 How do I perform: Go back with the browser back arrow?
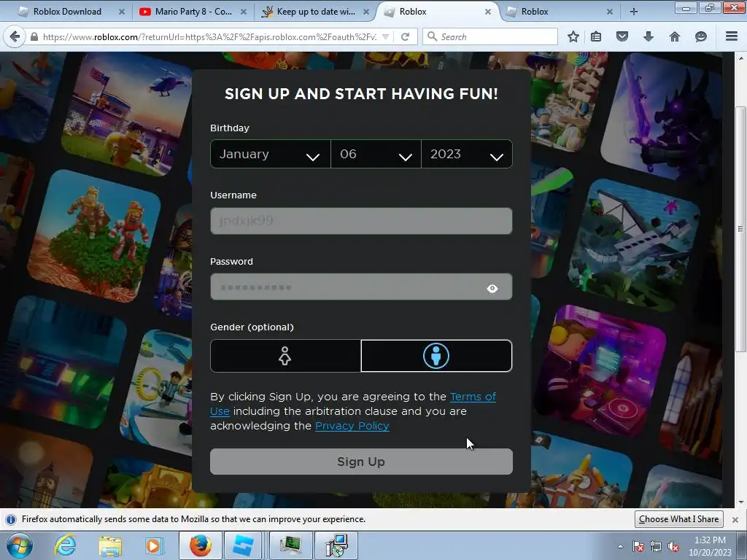click(x=15, y=36)
